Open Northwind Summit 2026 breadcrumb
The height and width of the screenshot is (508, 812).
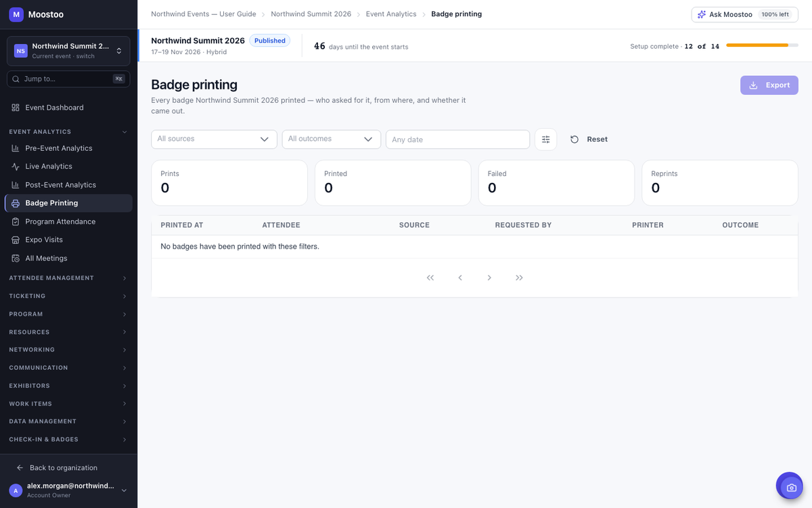(311, 14)
